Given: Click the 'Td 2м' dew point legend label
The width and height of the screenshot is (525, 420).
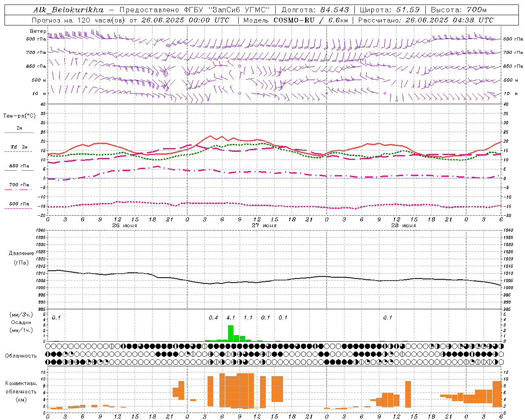Looking at the screenshot, I should click(x=19, y=147).
